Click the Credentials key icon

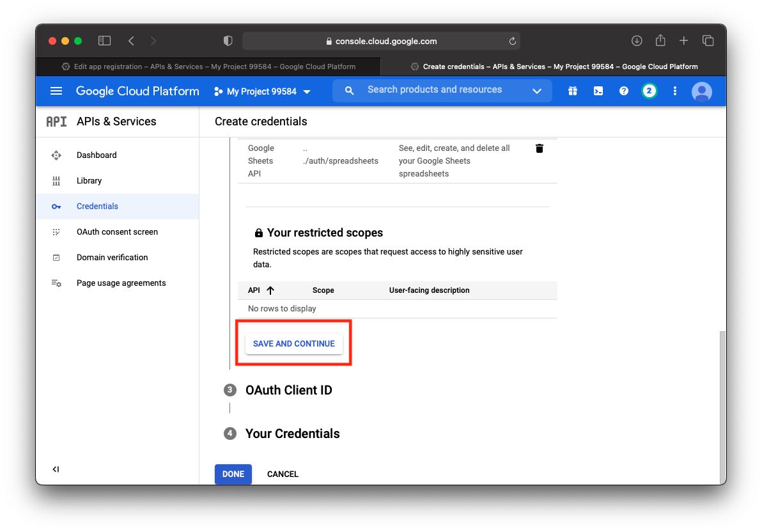56,207
